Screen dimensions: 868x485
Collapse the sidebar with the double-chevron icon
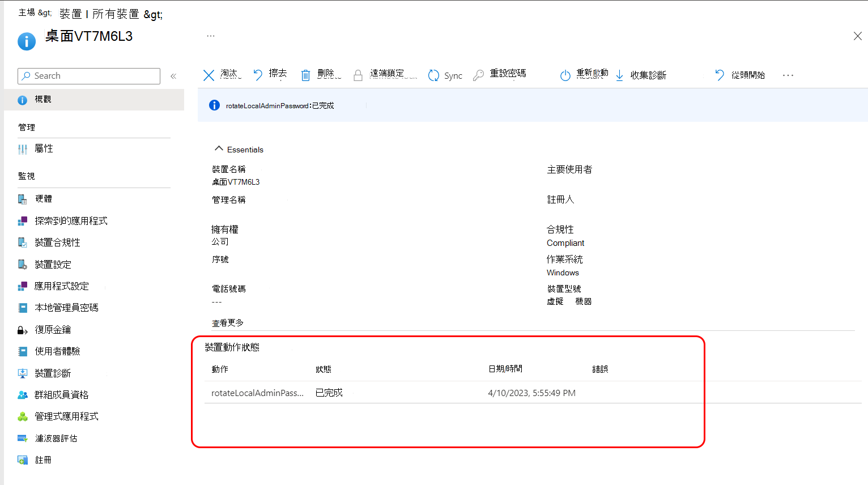pyautogui.click(x=173, y=76)
